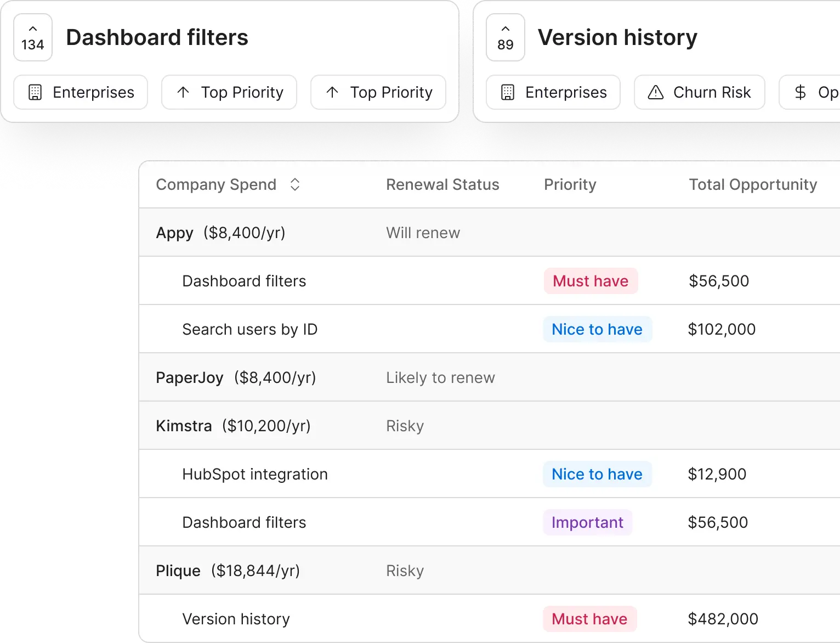
Task: Click Must have badge for Version history row
Action: [589, 619]
